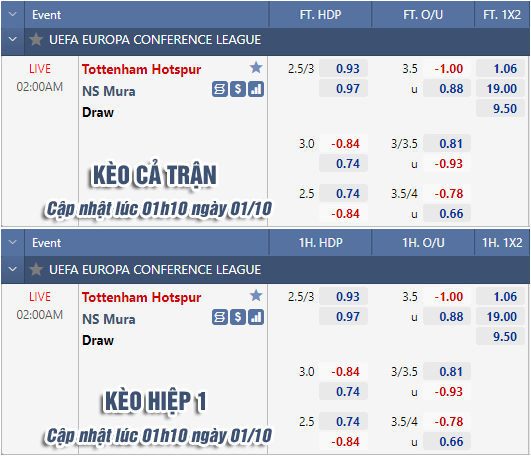Toggle blue favorite star beside lower Tottenham Hotspur
This screenshot has height=457, width=531.
click(256, 296)
